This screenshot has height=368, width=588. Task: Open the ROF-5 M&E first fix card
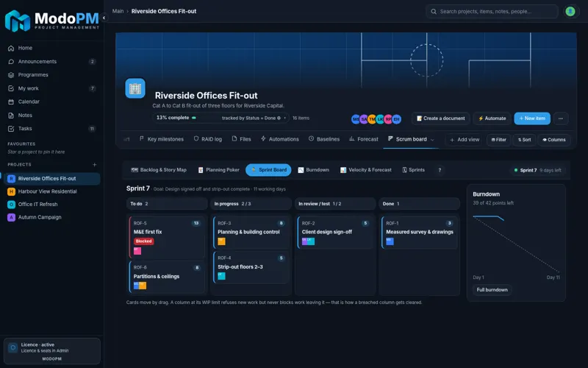(x=167, y=236)
